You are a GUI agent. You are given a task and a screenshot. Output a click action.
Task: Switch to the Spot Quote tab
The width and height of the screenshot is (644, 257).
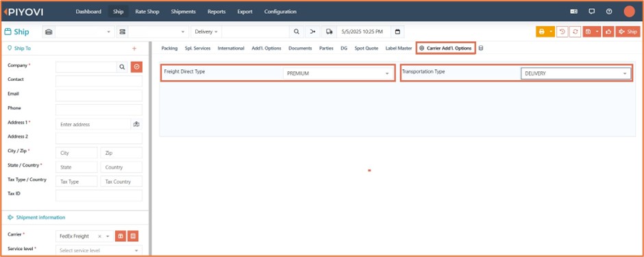(367, 48)
